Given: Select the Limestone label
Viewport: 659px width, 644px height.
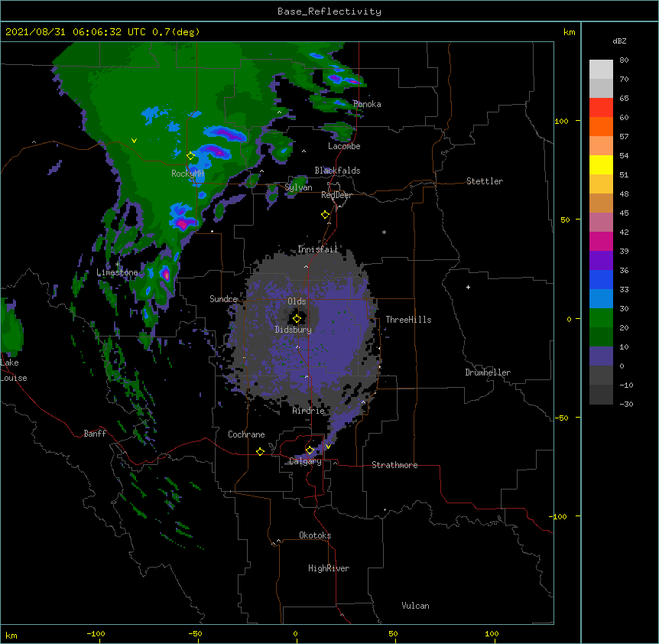Looking at the screenshot, I should click(x=117, y=272).
